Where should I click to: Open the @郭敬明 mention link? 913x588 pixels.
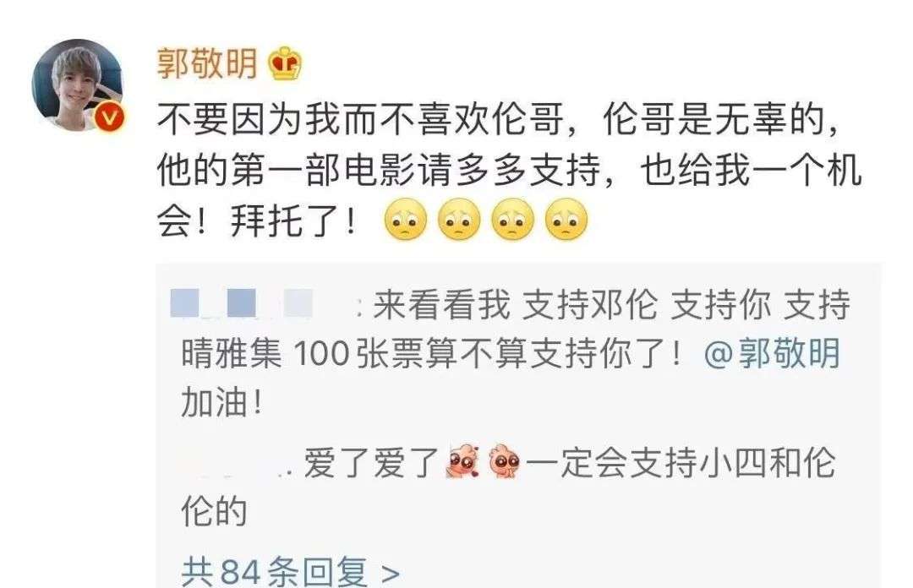coord(772,353)
